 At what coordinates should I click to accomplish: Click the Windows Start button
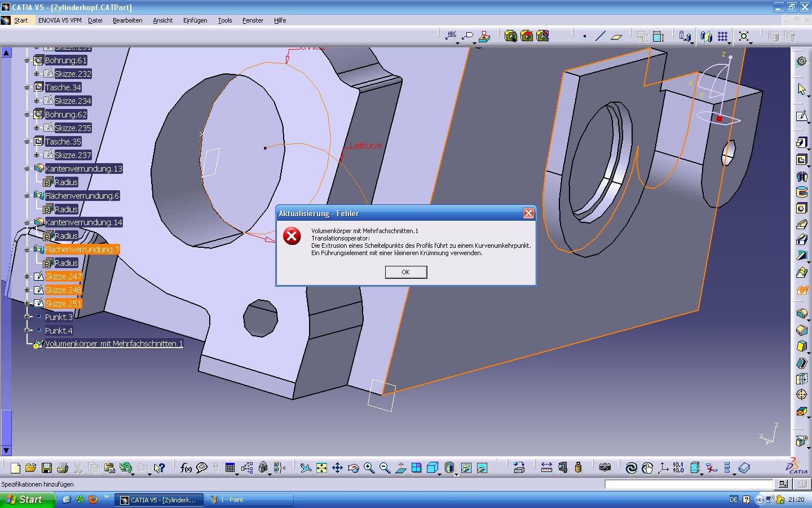coord(28,500)
